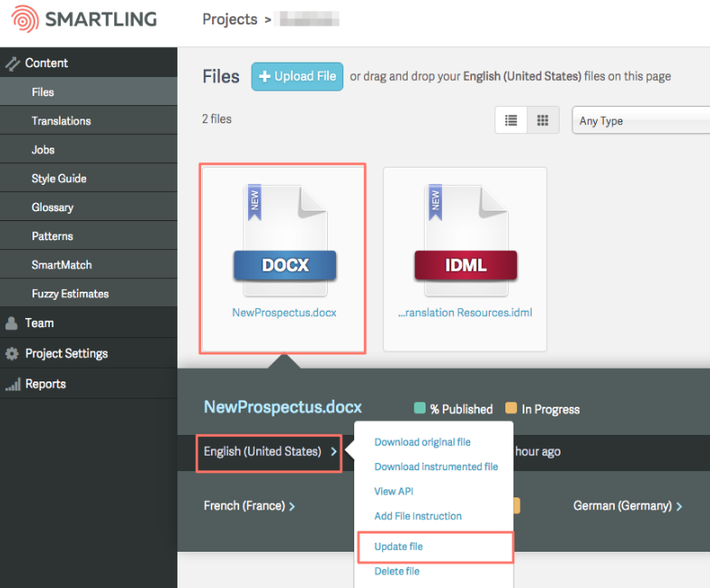
Task: Click the Content section label
Action: click(x=47, y=63)
